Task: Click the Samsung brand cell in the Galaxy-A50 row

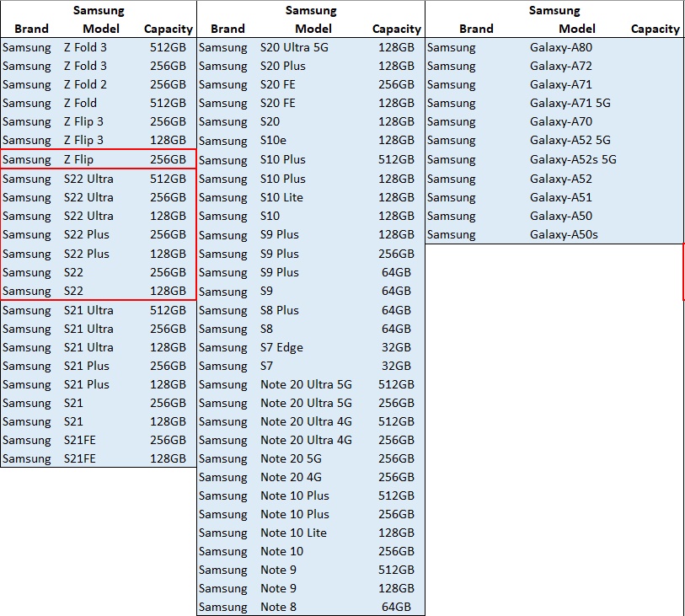Action: tap(451, 216)
